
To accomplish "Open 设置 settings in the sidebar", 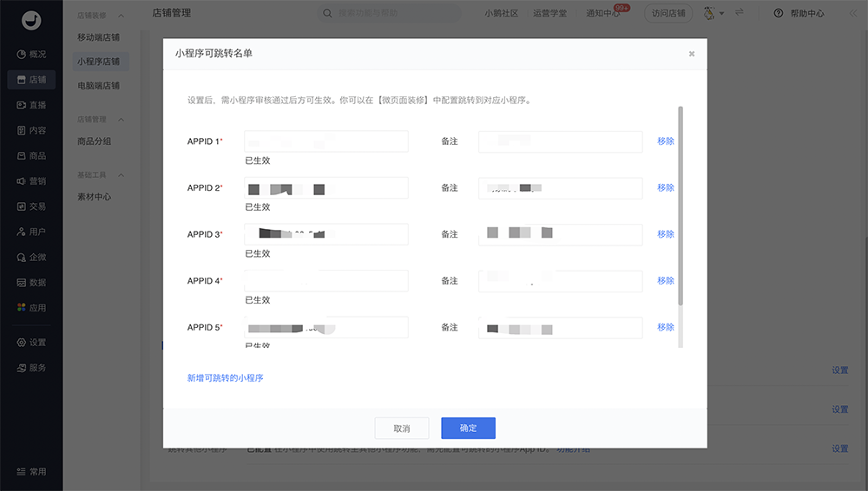I will coord(22,343).
